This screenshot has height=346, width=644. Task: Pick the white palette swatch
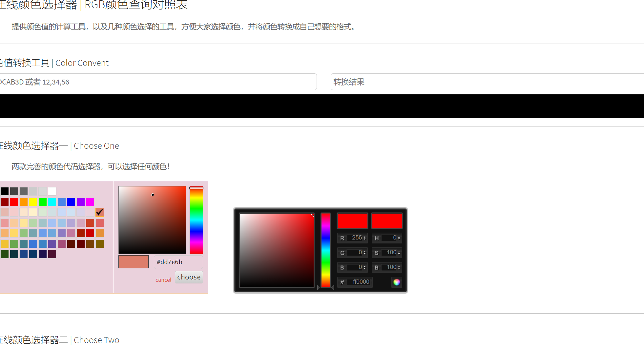click(x=52, y=191)
